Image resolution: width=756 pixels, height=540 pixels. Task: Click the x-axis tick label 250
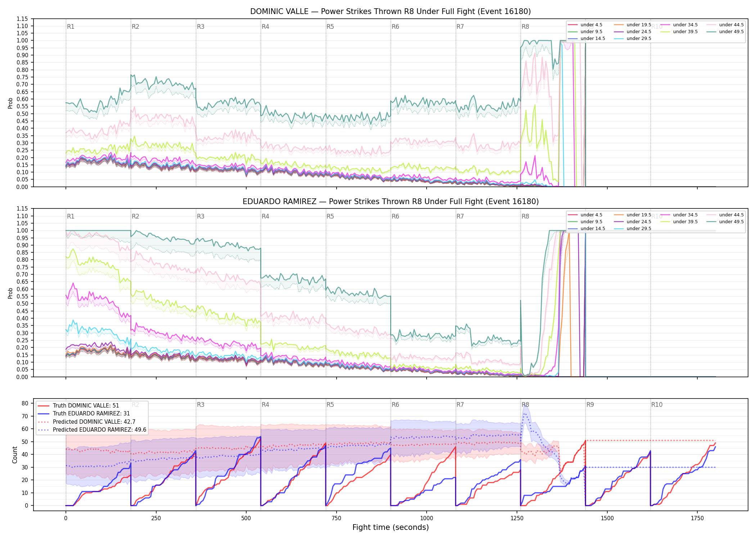pos(156,518)
